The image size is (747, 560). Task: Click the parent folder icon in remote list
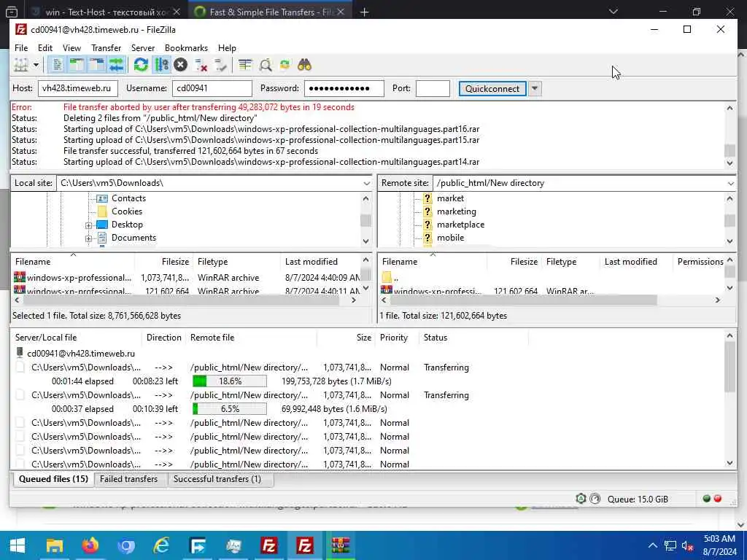click(x=387, y=277)
